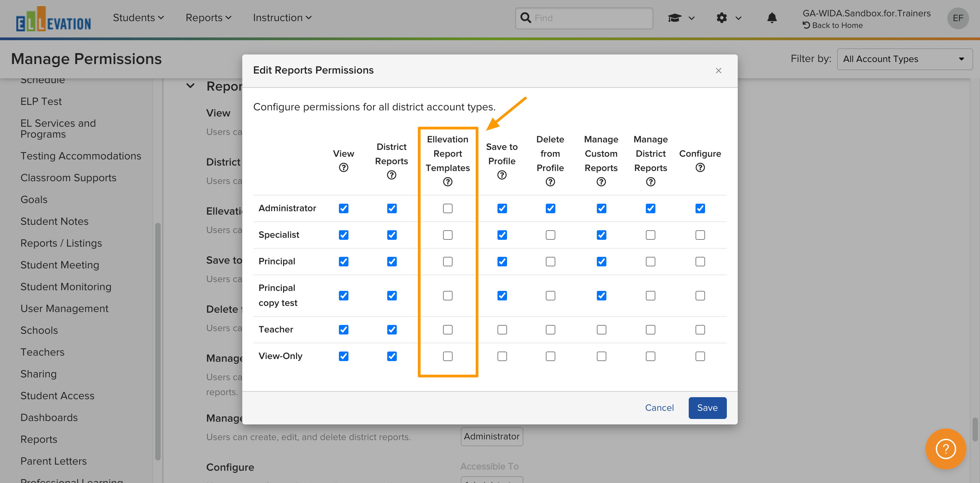This screenshot has width=980, height=483.
Task: Open notifications bell
Action: pos(771,18)
